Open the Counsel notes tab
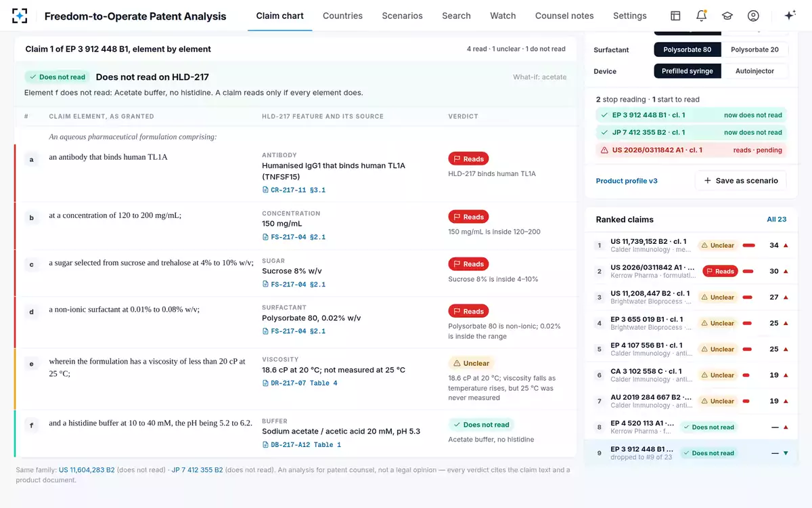 tap(564, 16)
